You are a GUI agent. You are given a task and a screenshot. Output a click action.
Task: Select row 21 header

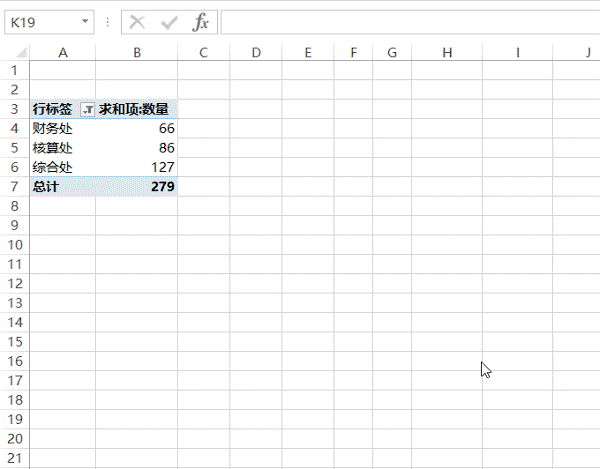click(15, 458)
